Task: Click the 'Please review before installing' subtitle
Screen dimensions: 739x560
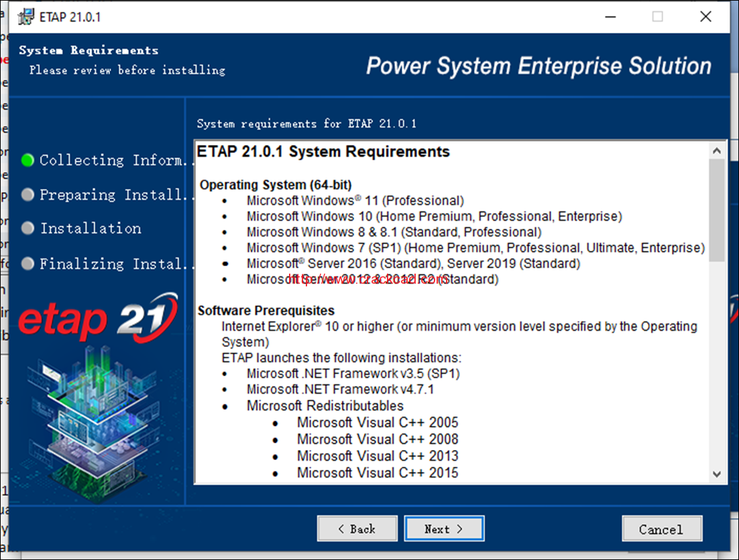Action: tap(127, 70)
